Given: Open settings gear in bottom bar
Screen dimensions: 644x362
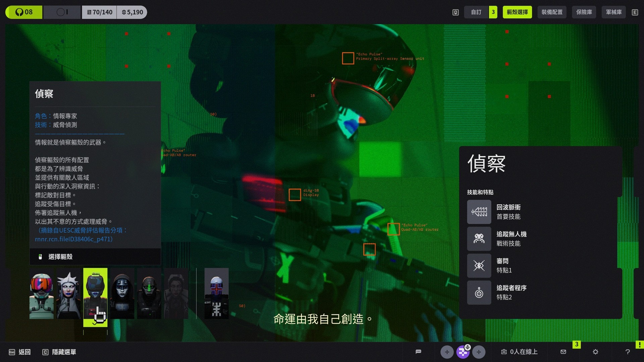Looking at the screenshot, I should [595, 352].
